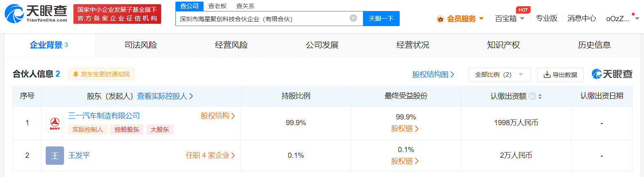Open 查看实际控股人 link
The height and width of the screenshot is (177, 644).
165,96
